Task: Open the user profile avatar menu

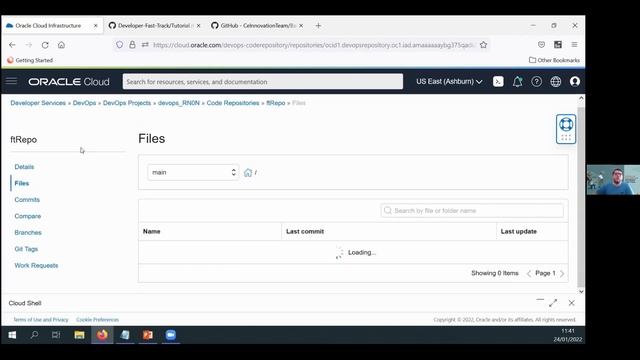Action: pyautogui.click(x=575, y=82)
